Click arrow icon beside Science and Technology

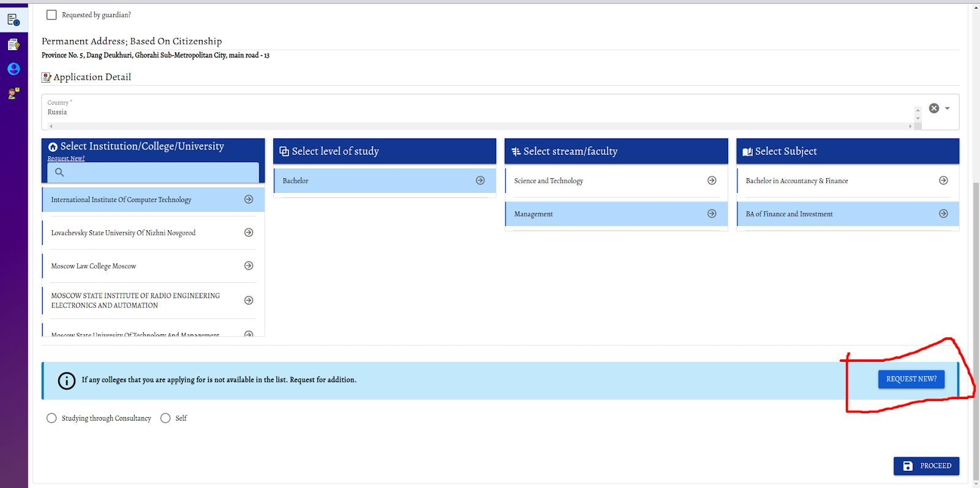pyautogui.click(x=712, y=181)
